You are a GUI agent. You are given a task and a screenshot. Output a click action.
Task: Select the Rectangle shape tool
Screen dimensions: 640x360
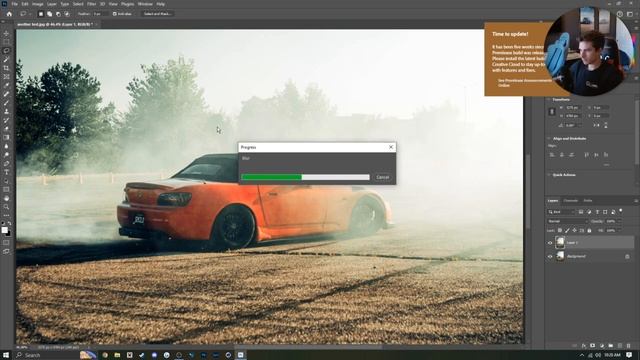(6, 189)
